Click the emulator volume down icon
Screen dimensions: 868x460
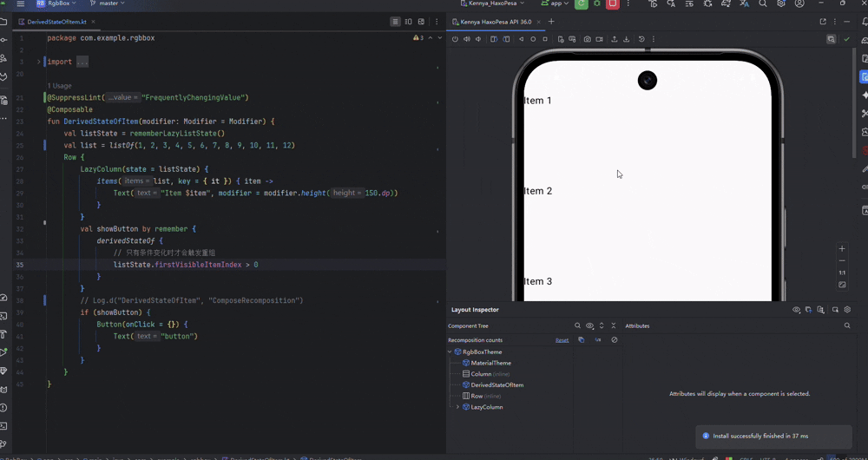click(478, 39)
